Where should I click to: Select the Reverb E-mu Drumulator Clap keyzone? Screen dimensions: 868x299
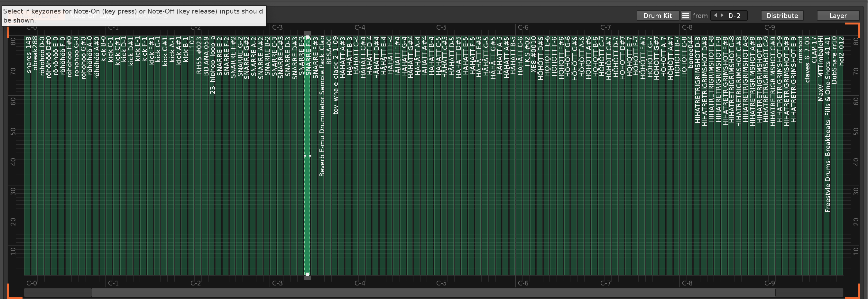click(321, 202)
